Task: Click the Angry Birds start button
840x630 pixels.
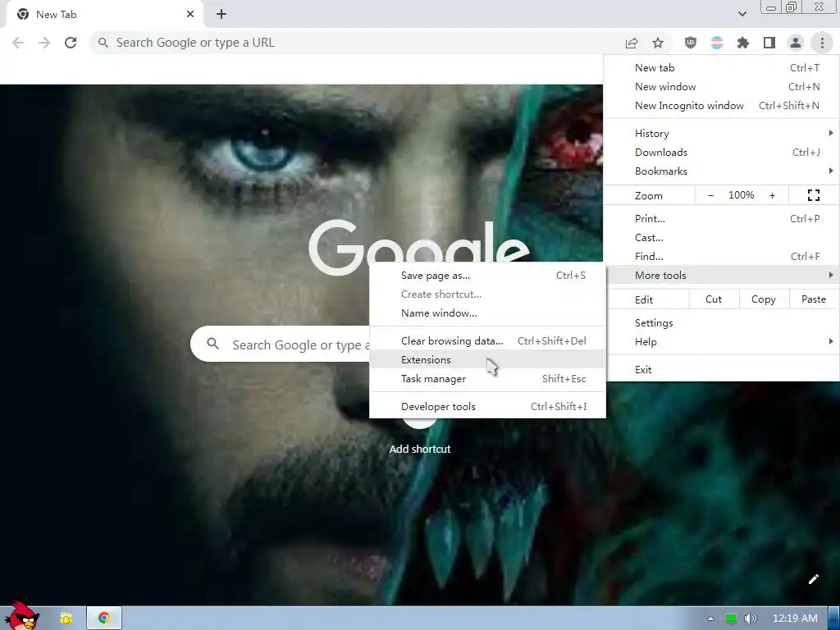Action: click(21, 616)
